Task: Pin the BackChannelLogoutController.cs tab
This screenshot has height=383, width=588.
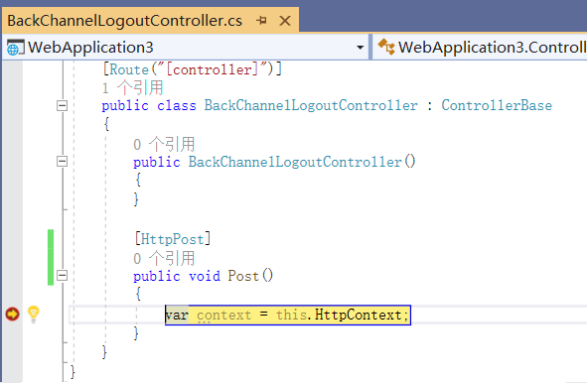Action: pos(262,21)
